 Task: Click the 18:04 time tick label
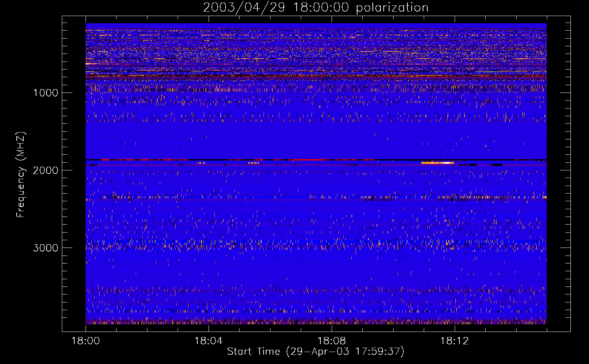point(209,341)
